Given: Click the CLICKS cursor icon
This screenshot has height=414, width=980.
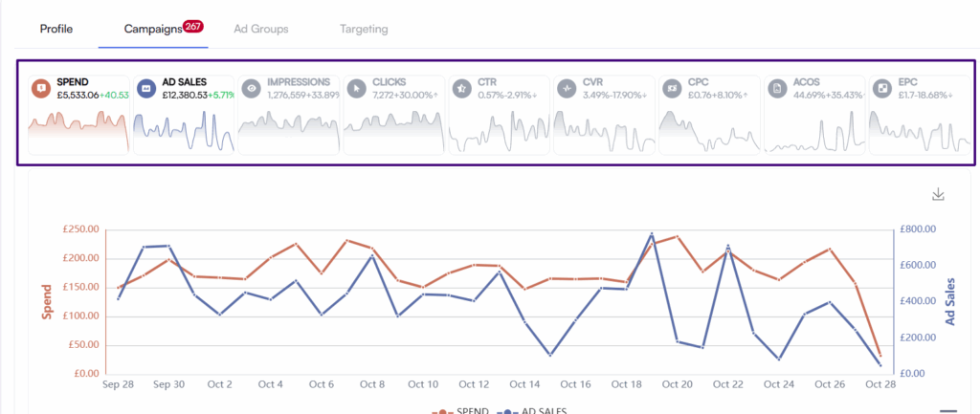Looking at the screenshot, I should pyautogui.click(x=357, y=88).
